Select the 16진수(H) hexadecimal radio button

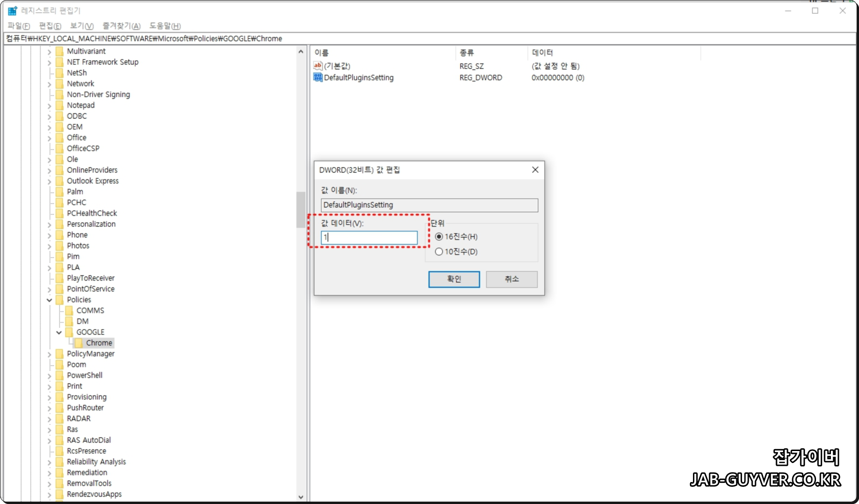(x=439, y=237)
